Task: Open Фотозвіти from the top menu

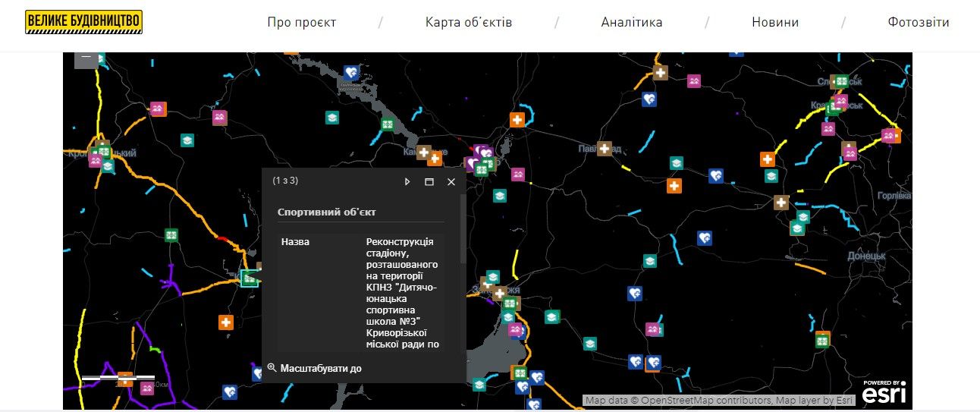Action: click(918, 22)
